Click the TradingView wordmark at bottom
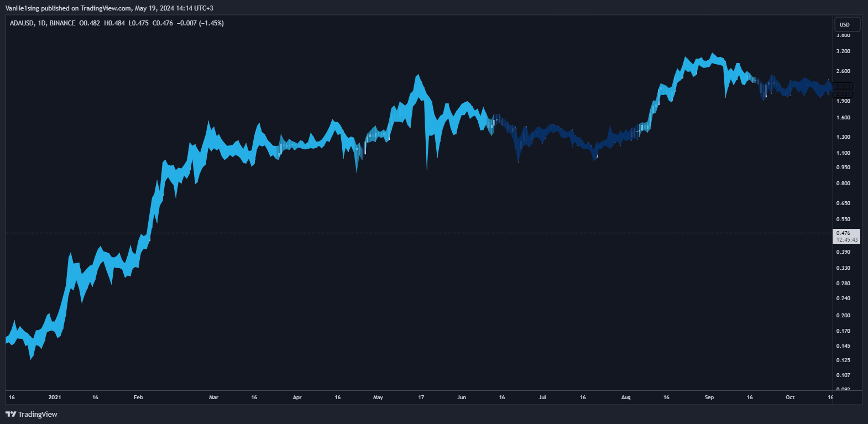 38,414
